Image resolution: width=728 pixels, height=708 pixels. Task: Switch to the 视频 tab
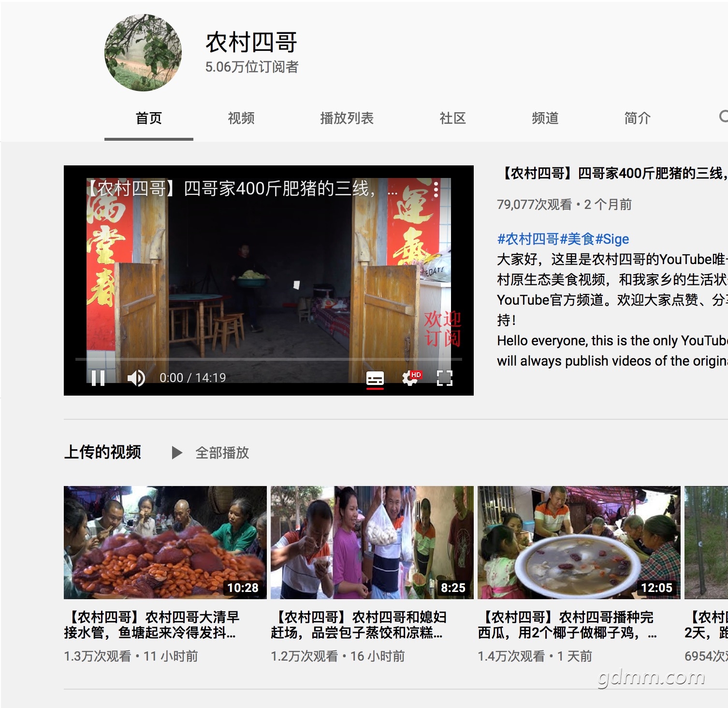point(241,118)
